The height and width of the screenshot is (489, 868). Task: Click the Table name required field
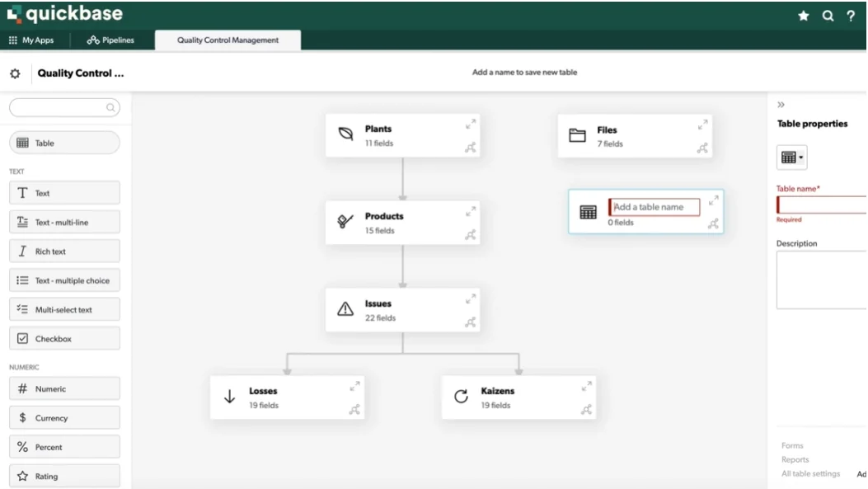[x=822, y=205]
